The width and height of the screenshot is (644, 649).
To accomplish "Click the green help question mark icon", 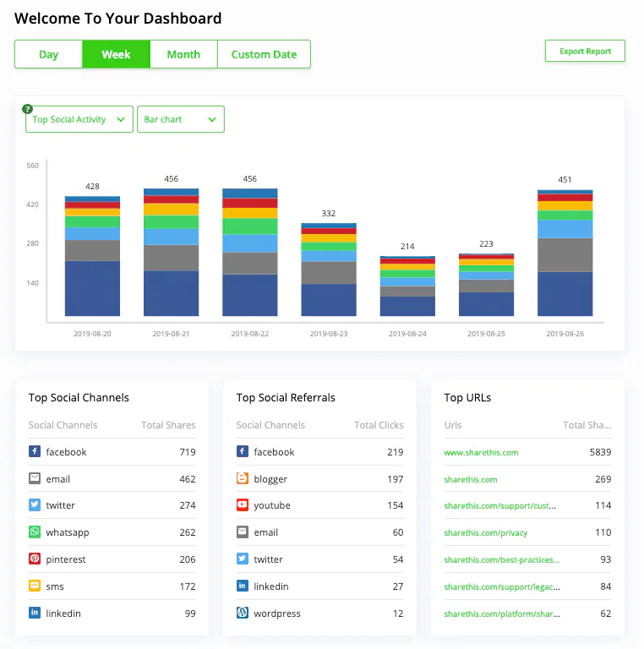I will (27, 109).
